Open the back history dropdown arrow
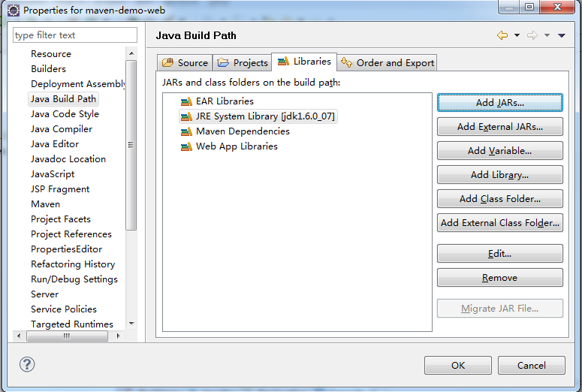Screen dimensions: 582x392 (x=517, y=35)
